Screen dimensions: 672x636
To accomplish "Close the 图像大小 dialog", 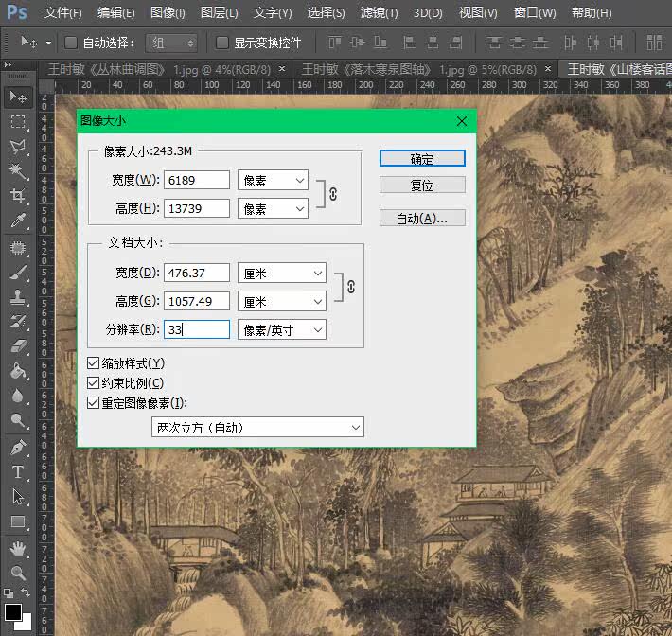I will (462, 121).
